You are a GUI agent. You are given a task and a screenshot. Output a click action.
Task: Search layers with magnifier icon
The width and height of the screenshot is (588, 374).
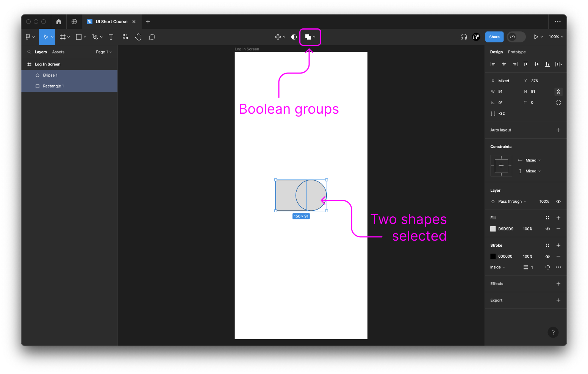point(29,52)
